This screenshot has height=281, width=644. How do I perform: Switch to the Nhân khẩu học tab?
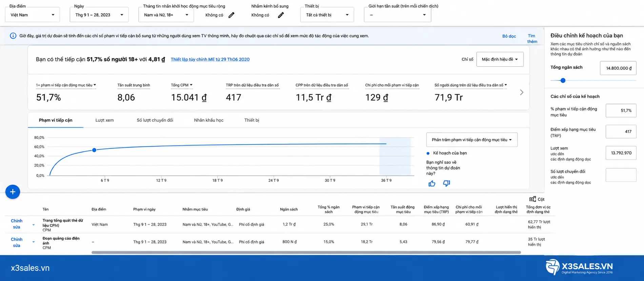pos(209,120)
